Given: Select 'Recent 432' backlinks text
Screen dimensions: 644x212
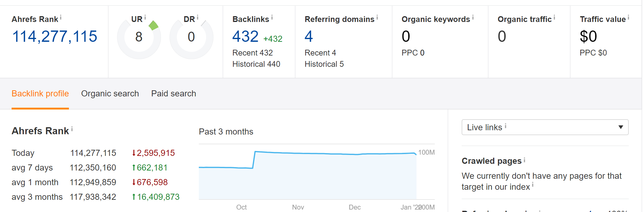Looking at the screenshot, I should (x=252, y=53).
